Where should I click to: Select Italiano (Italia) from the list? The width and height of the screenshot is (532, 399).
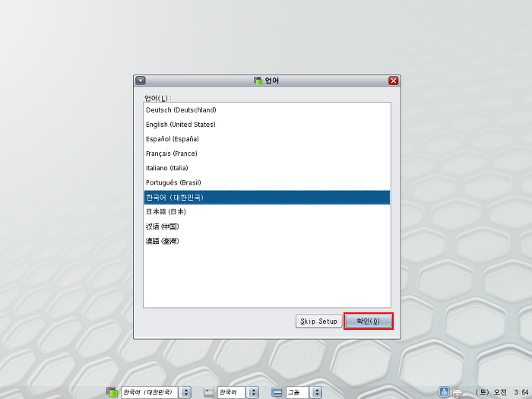click(x=267, y=168)
